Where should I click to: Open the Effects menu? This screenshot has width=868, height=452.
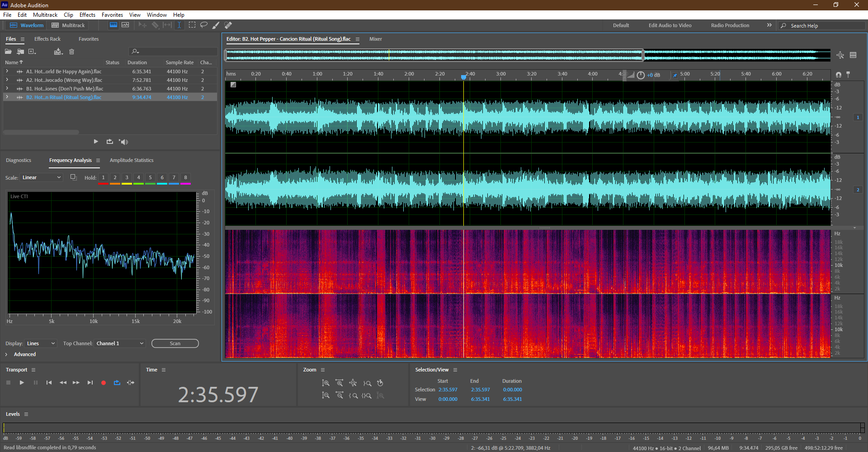coord(87,15)
